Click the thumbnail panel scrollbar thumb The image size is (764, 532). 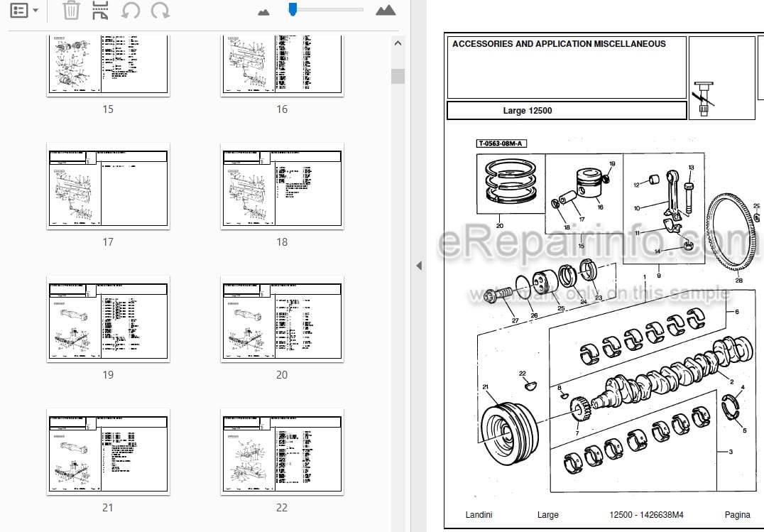[398, 77]
